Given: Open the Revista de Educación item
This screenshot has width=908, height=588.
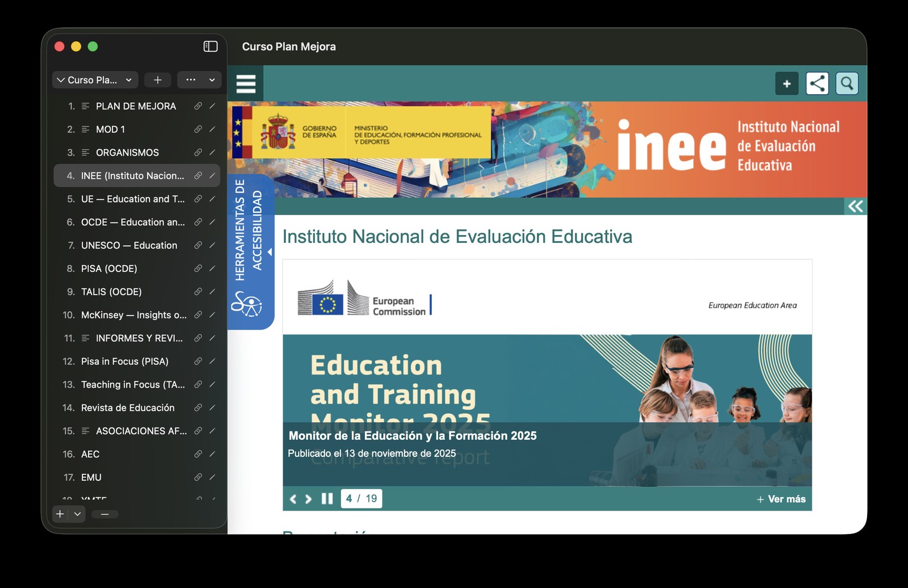Looking at the screenshot, I should pyautogui.click(x=136, y=408).
